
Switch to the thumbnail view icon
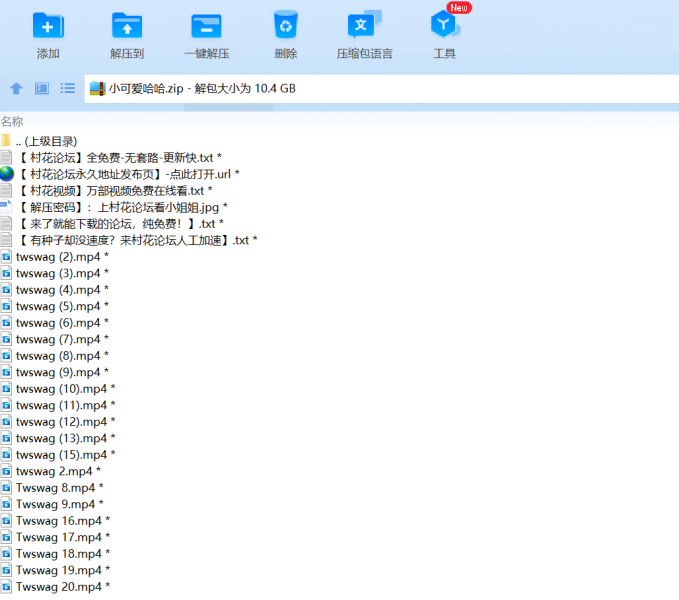click(42, 88)
